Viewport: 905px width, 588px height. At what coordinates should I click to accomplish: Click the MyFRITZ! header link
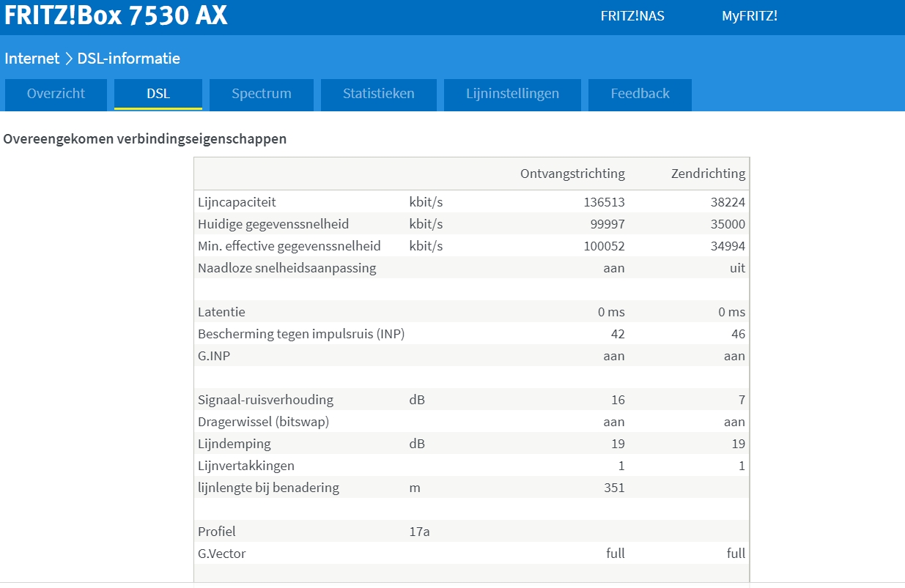pyautogui.click(x=749, y=16)
